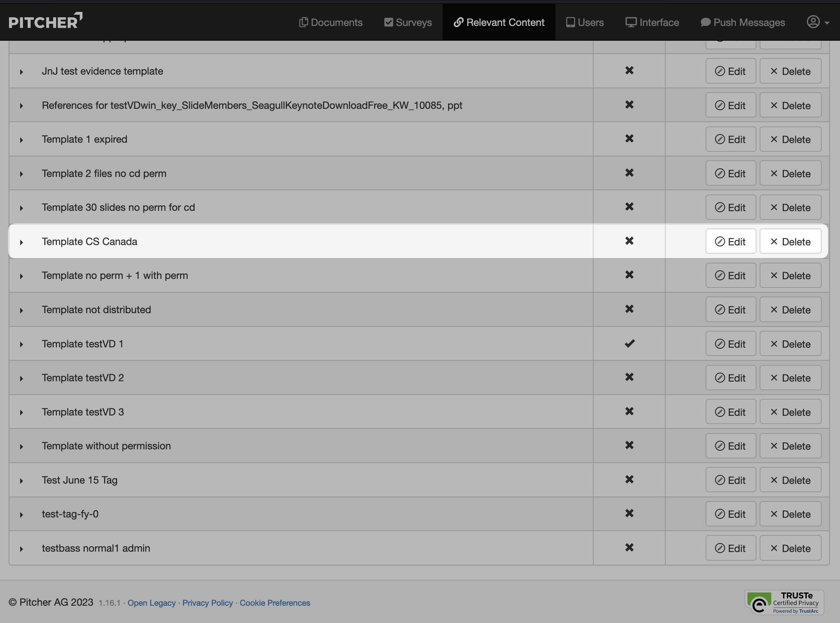Switch to the Surveys tab
840x623 pixels.
408,22
